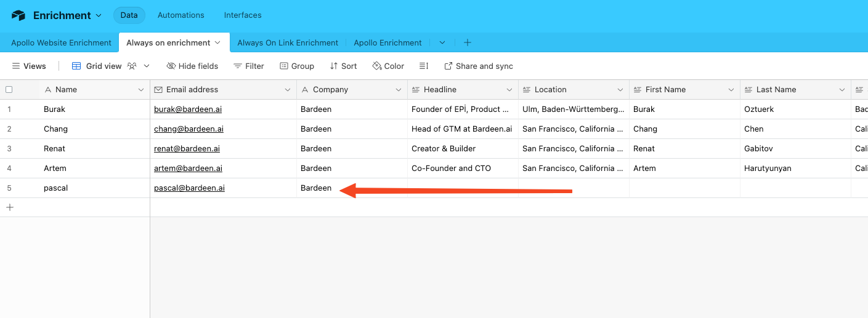Image resolution: width=868 pixels, height=318 pixels.
Task: Open the Company column dropdown arrow
Action: 398,90
